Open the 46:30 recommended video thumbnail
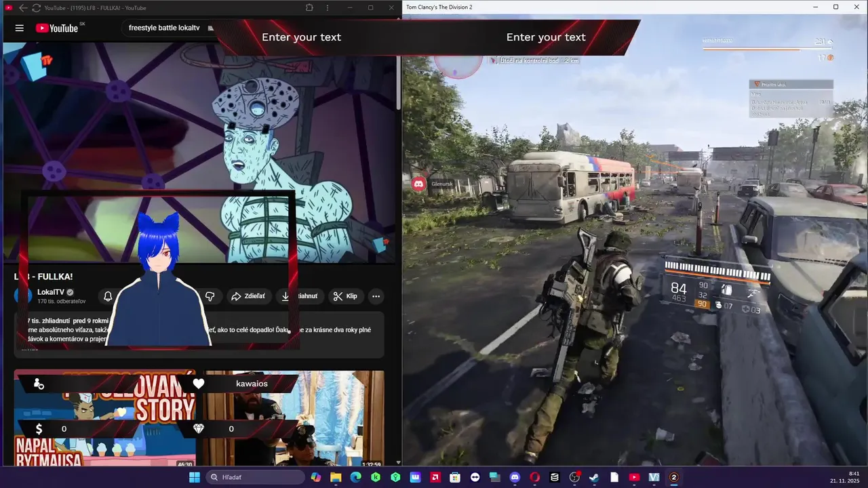Image resolution: width=868 pixels, height=488 pixels. click(104, 418)
